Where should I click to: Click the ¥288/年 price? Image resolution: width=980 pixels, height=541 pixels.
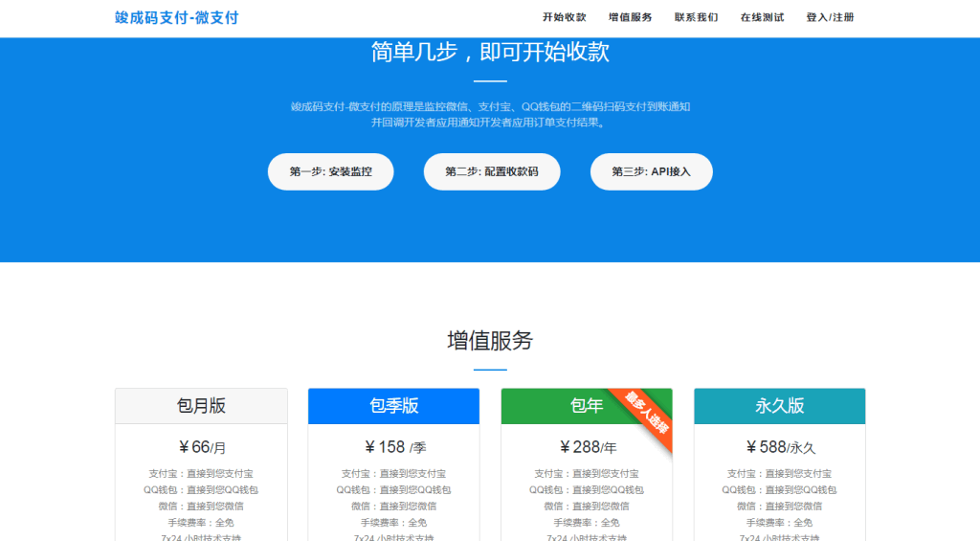pyautogui.click(x=588, y=447)
